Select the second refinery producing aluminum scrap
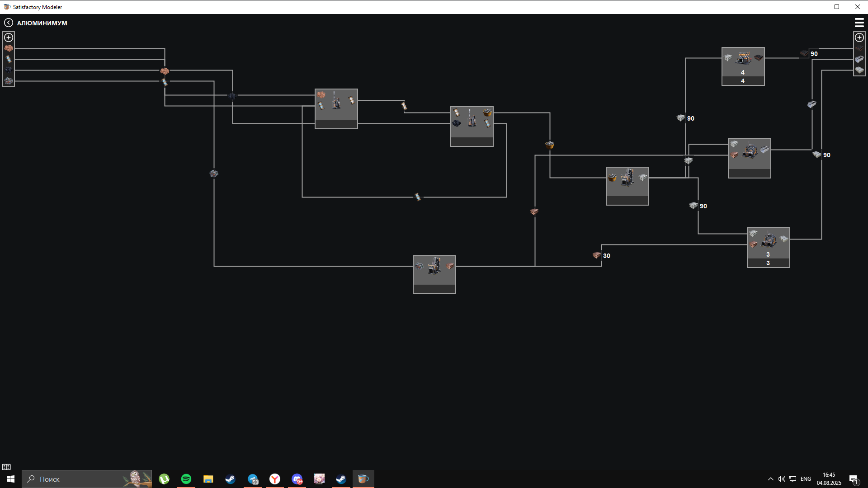Screen dimensions: 868x488 472,127
